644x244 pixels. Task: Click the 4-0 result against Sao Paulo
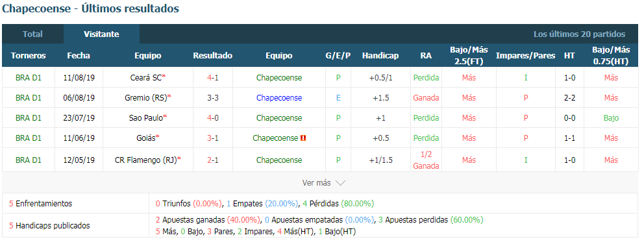pos(213,118)
